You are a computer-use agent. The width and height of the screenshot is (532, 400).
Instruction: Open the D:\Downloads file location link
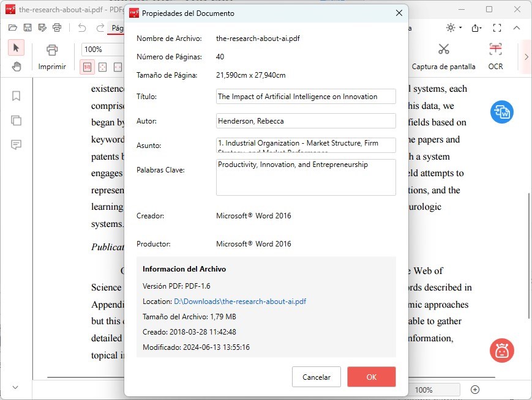(240, 302)
